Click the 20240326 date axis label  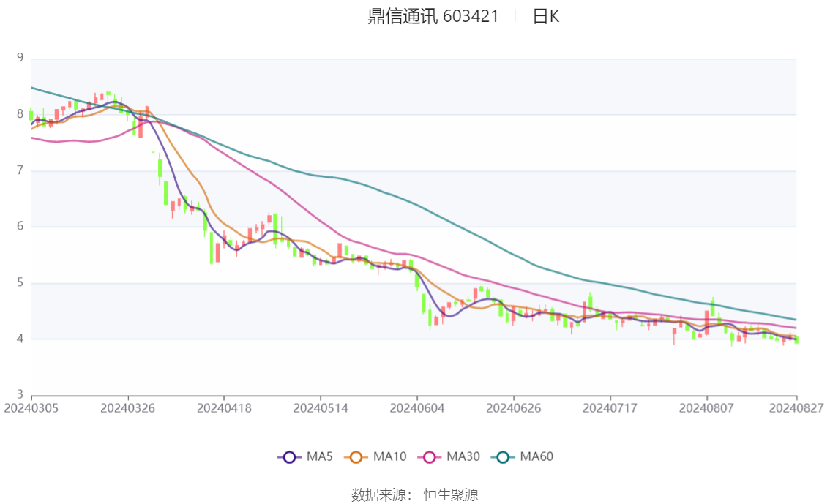tap(127, 408)
